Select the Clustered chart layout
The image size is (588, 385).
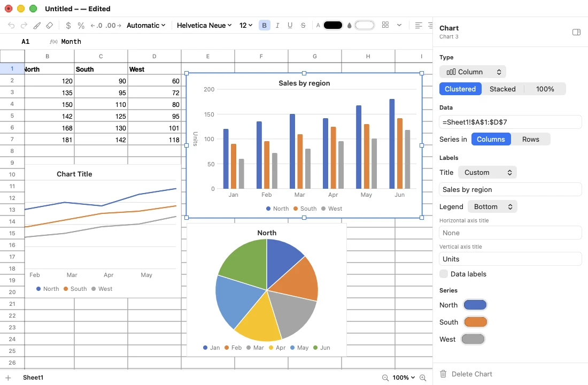coord(460,89)
